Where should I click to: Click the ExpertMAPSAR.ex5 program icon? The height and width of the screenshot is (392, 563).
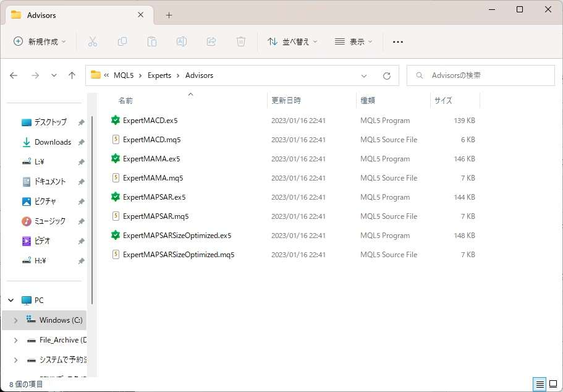click(x=115, y=197)
